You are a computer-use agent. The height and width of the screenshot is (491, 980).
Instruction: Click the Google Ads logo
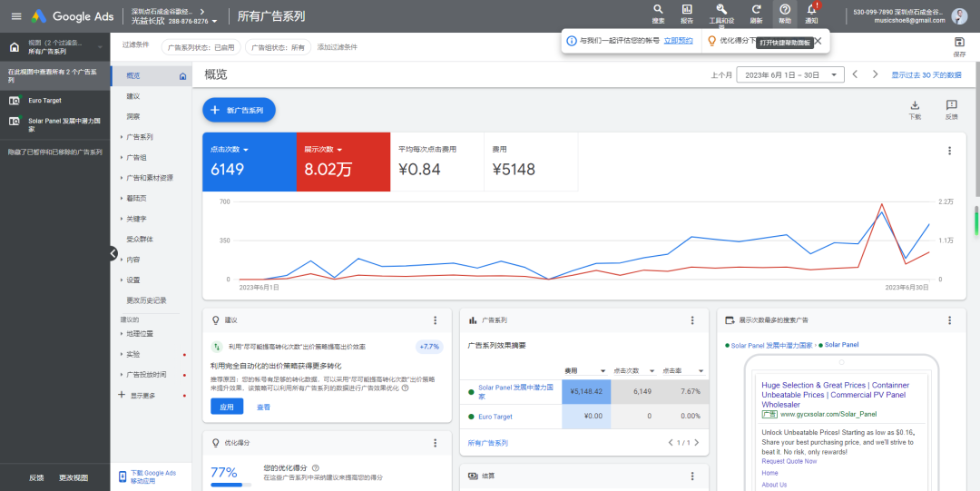pos(73,16)
